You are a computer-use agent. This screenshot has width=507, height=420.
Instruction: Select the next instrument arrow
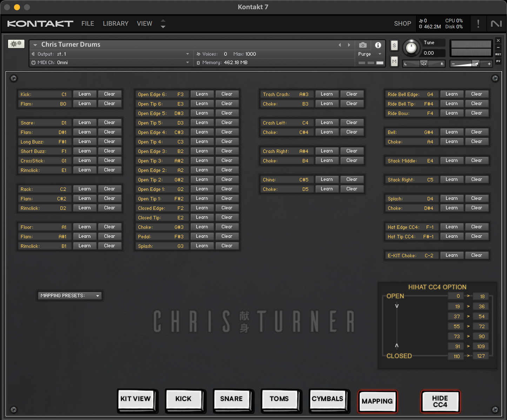[349, 45]
